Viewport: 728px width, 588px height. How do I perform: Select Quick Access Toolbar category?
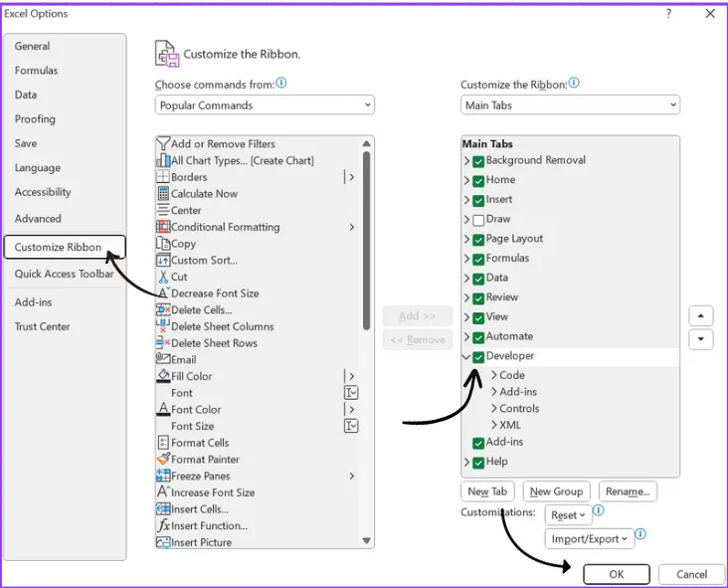coord(64,274)
